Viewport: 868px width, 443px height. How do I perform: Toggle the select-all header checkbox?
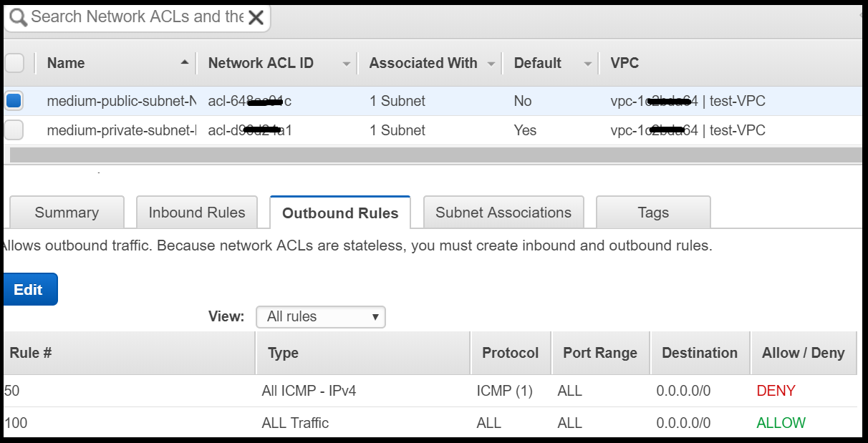(14, 63)
